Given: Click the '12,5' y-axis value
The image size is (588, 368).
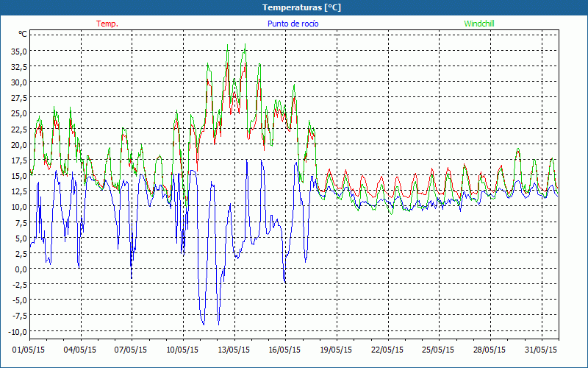Looking at the screenshot, I should click(x=20, y=191).
